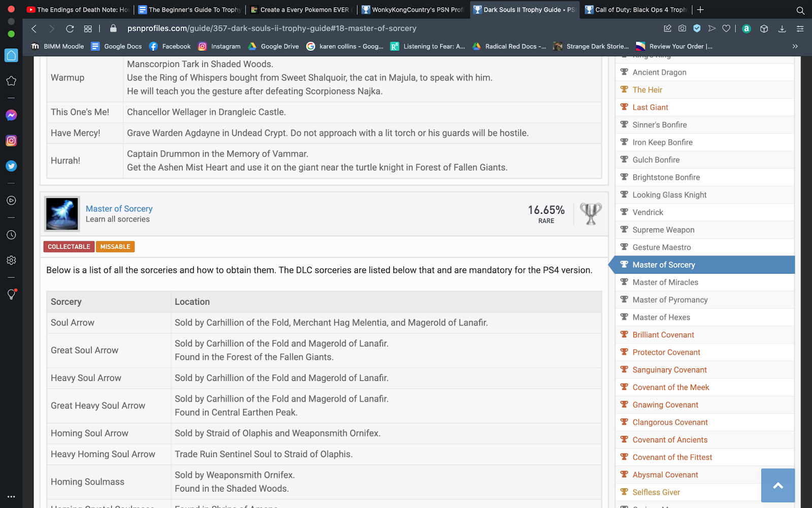812x508 pixels.
Task: Click the COLLECTABLE tag
Action: pos(69,247)
